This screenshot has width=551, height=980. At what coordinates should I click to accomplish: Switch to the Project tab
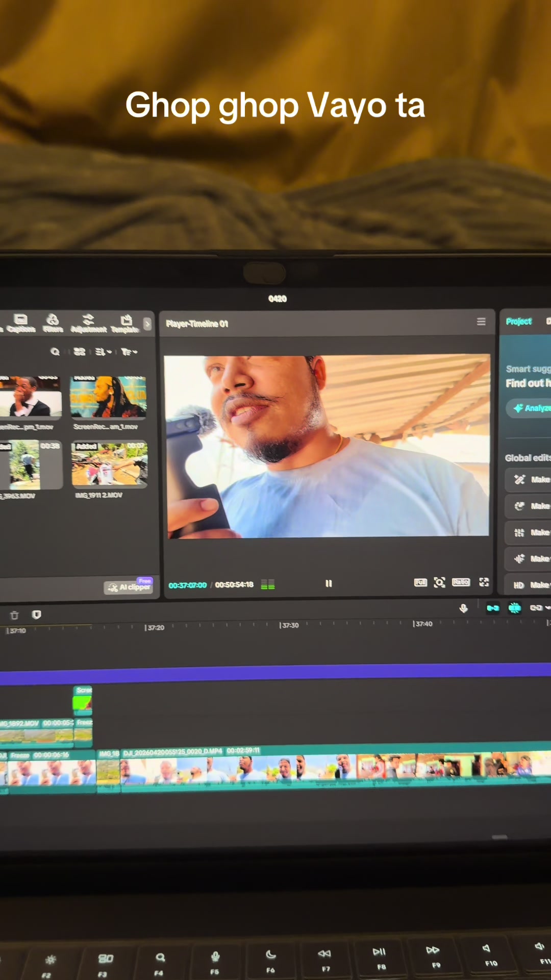click(519, 321)
